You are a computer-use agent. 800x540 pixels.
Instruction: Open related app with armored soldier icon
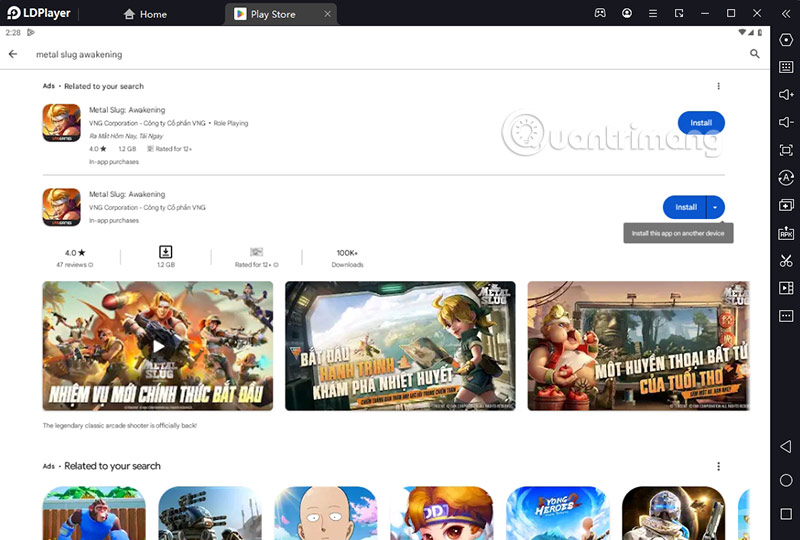pos(673,513)
